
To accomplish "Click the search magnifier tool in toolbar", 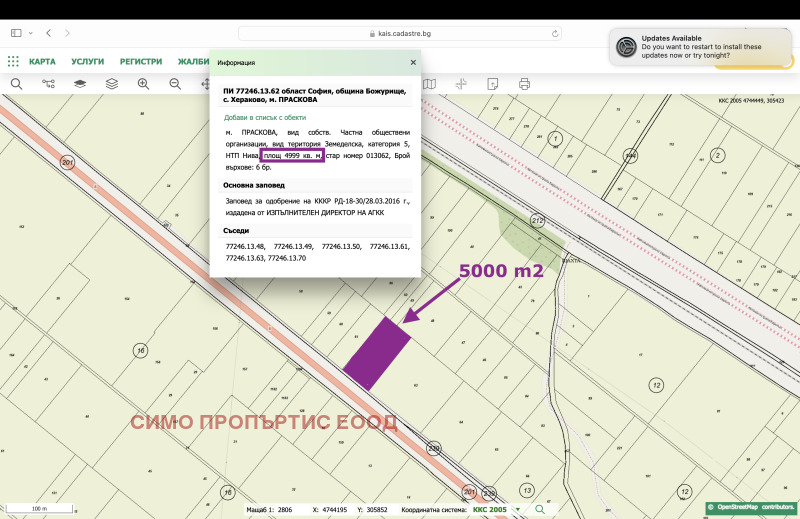I will pyautogui.click(x=16, y=84).
